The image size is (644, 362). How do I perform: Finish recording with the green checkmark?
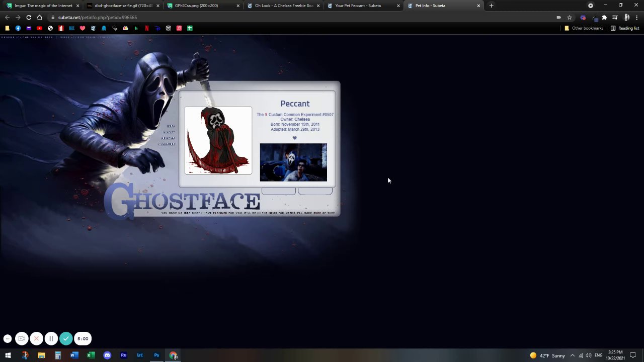(66, 338)
